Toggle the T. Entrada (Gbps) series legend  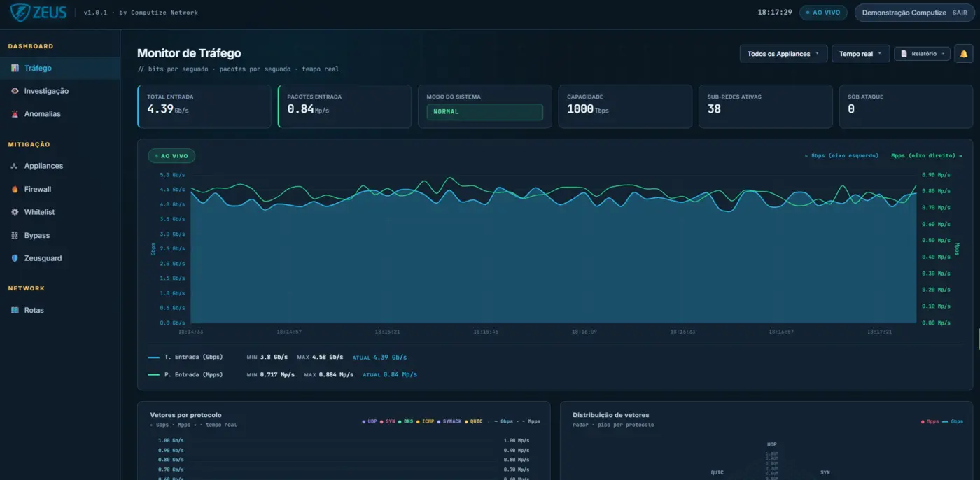[x=185, y=358]
